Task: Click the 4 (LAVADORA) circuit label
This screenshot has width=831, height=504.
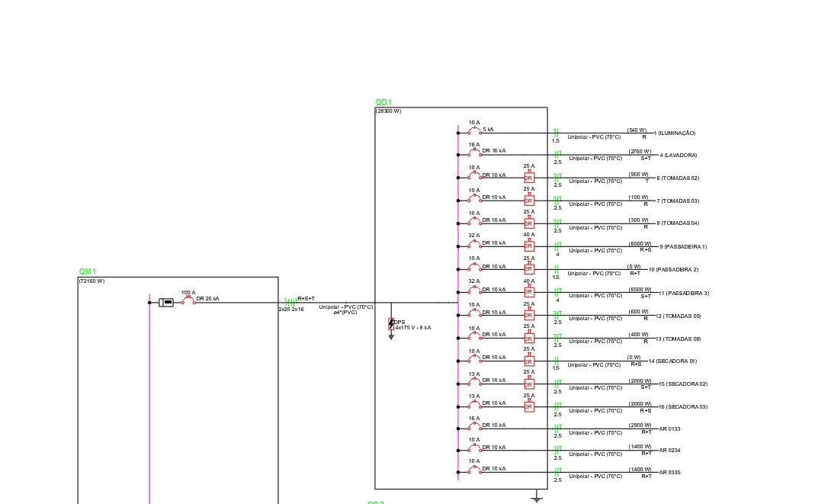Action: [x=679, y=156]
